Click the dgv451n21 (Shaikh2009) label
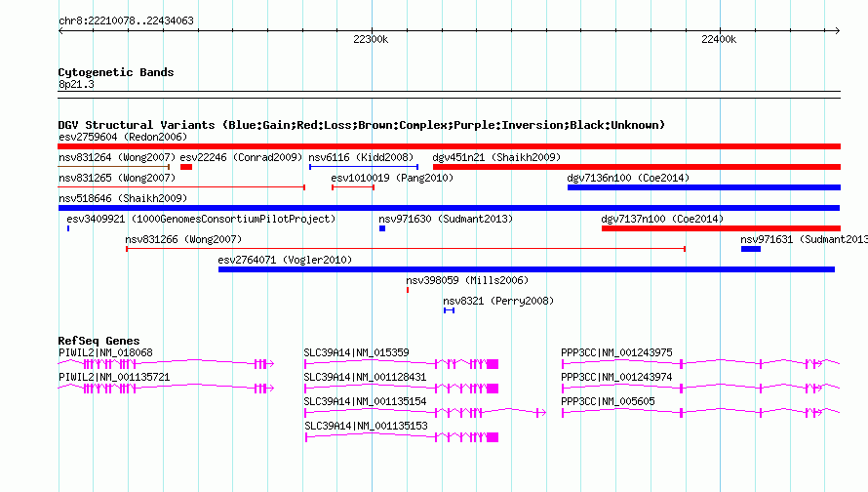 [496, 157]
